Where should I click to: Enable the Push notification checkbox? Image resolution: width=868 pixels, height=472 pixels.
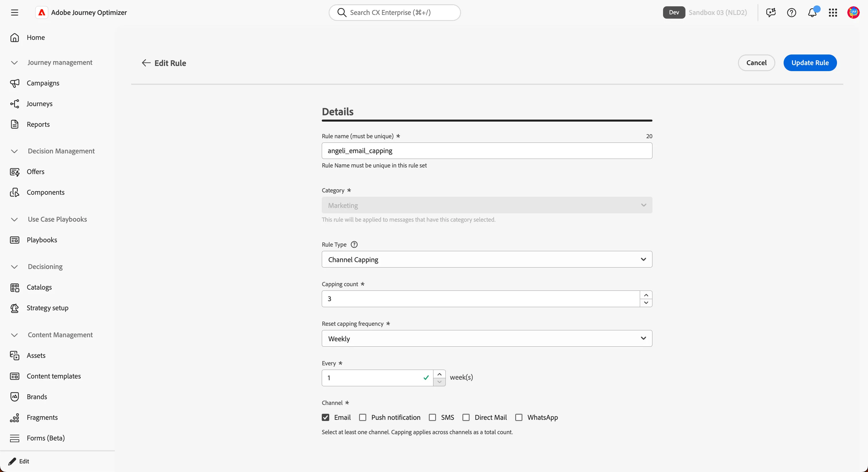[x=363, y=418]
